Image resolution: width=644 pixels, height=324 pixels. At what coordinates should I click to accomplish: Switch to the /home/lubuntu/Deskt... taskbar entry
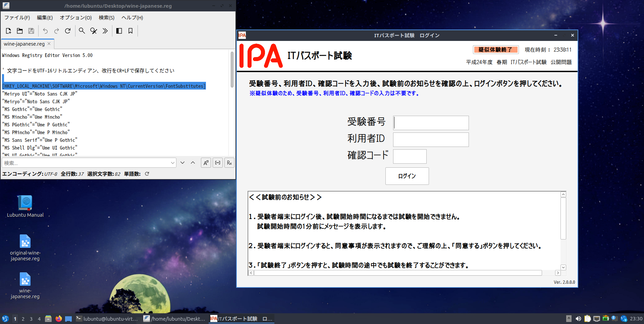tap(174, 319)
